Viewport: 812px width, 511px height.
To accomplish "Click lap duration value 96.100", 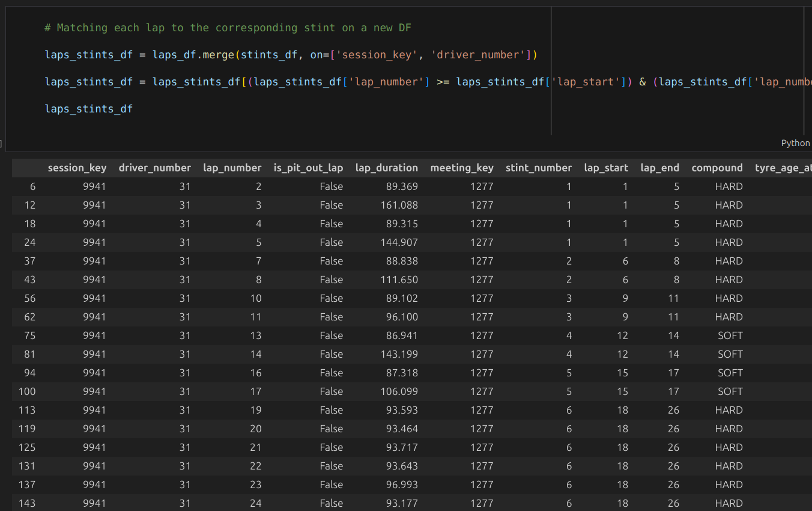I will (402, 317).
